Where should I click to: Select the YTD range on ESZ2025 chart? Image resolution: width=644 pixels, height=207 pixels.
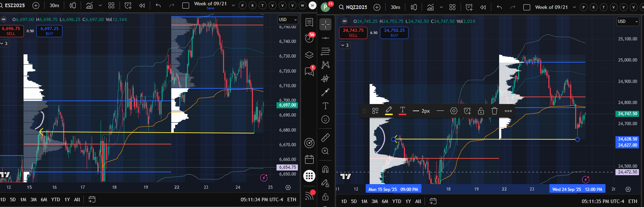pyautogui.click(x=55, y=199)
